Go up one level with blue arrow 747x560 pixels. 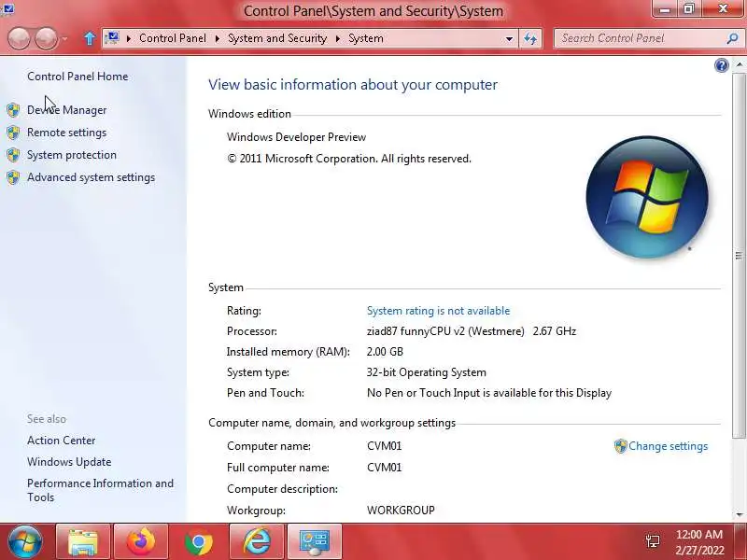(x=89, y=38)
